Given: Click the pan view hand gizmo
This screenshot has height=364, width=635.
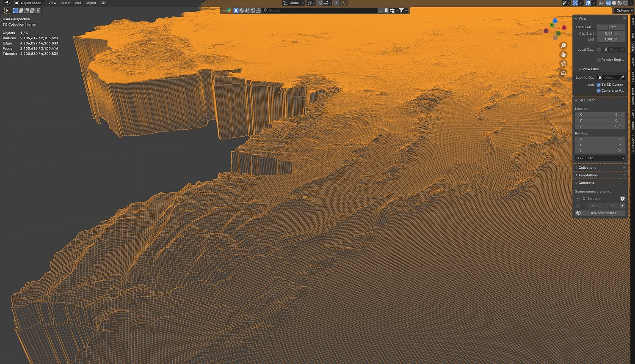Looking at the screenshot, I should point(563,55).
